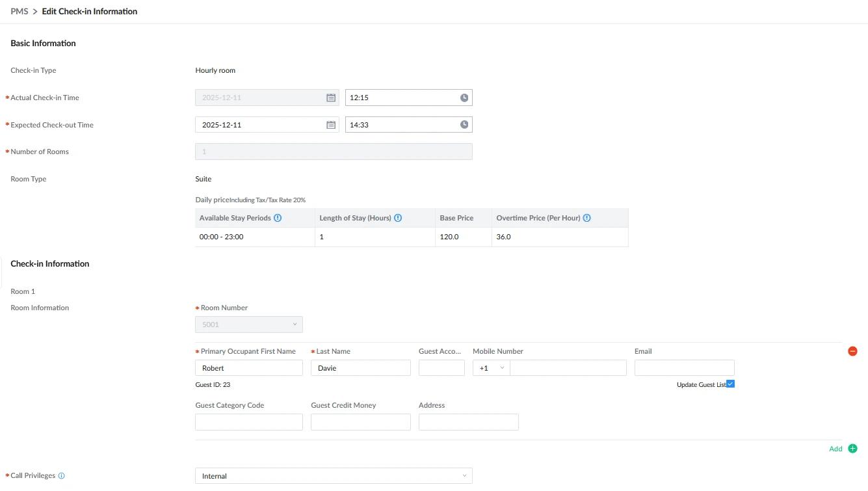Click Guest Category Code field

tap(249, 422)
